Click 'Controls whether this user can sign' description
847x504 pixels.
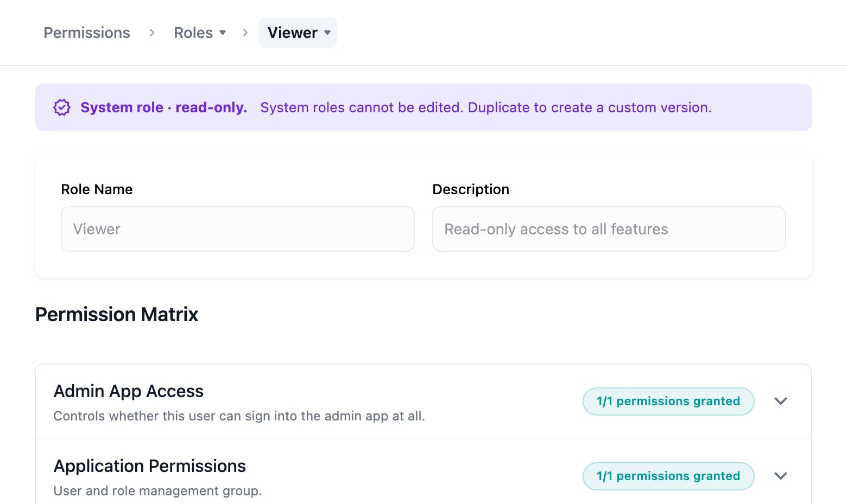pos(239,416)
